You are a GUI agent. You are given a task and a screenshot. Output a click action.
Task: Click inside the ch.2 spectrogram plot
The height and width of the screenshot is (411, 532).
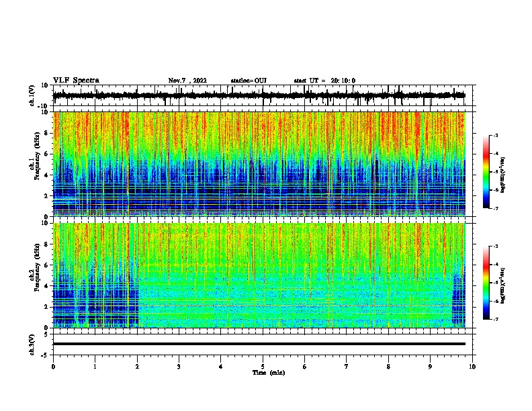(x=259, y=275)
